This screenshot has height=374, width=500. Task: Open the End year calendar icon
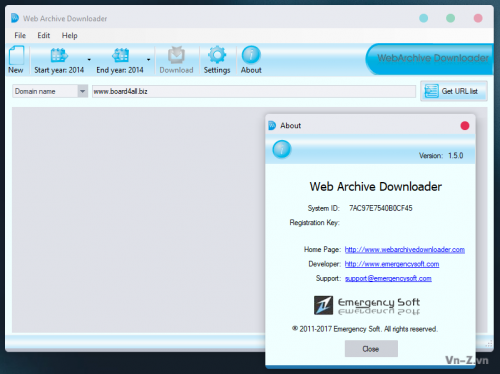(120, 55)
